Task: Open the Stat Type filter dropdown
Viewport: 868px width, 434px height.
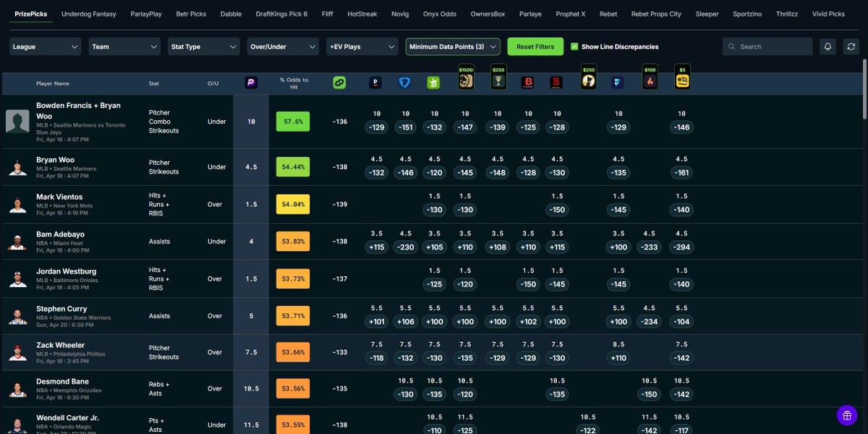Action: (203, 46)
